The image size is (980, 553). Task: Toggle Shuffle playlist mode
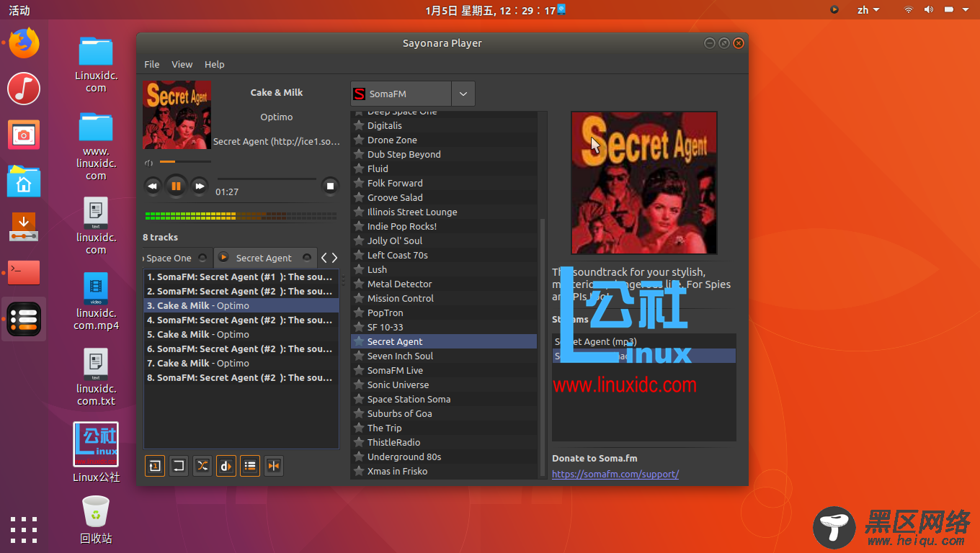tap(202, 466)
